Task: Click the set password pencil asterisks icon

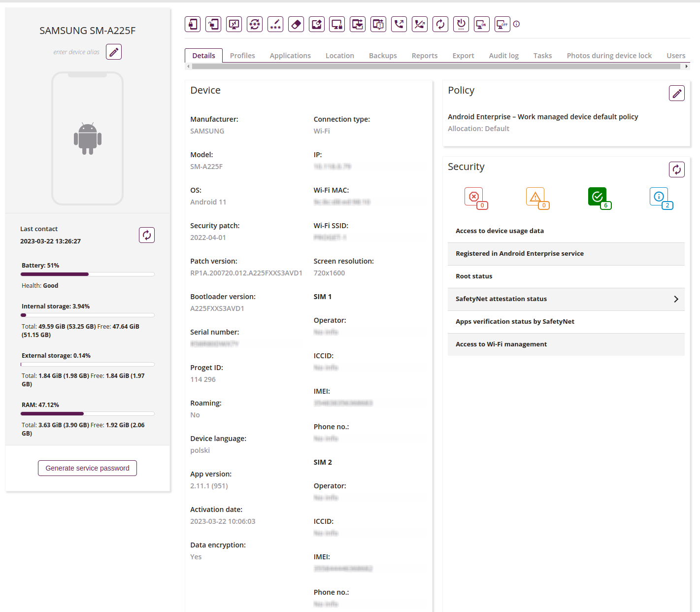Action: 275,24
